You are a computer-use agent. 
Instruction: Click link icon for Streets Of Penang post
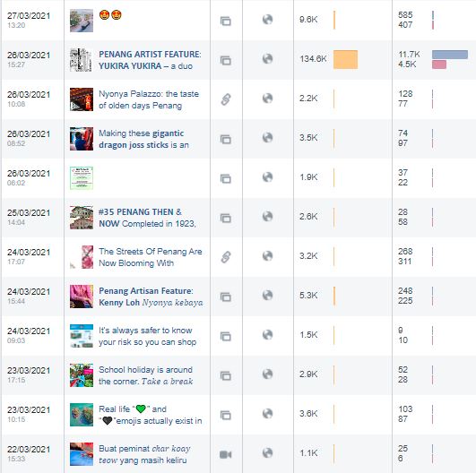pos(226,257)
